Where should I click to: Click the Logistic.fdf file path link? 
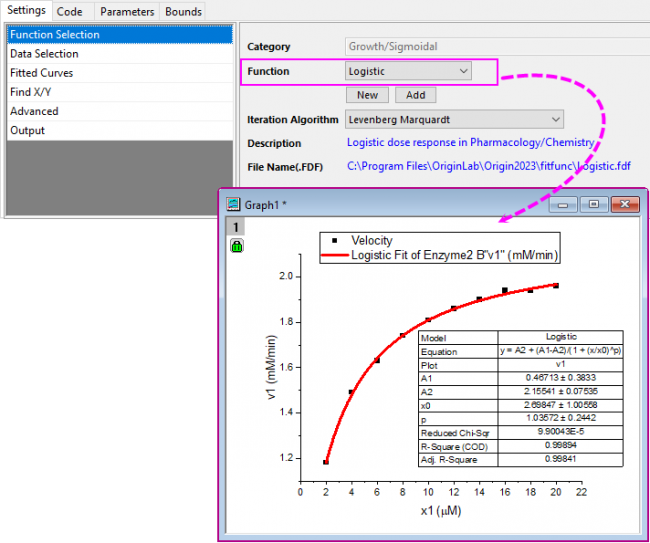(488, 166)
